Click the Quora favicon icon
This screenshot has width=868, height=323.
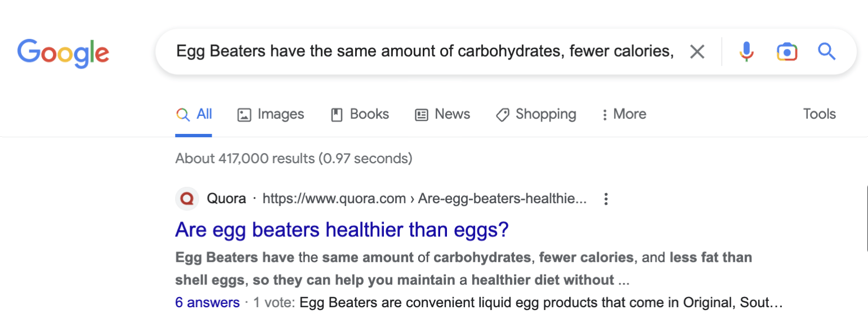pos(187,199)
